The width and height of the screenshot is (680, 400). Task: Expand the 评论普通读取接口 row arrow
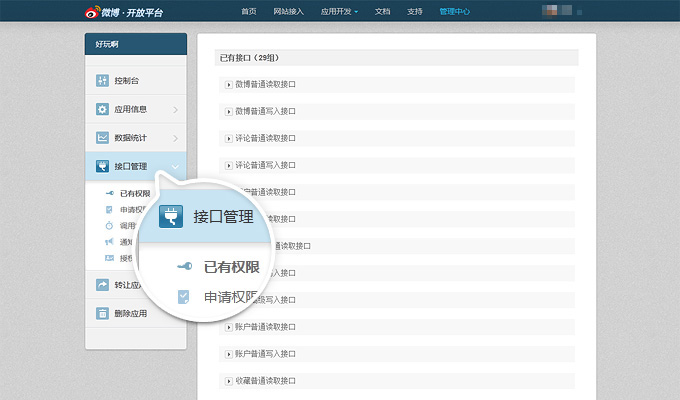tap(229, 138)
